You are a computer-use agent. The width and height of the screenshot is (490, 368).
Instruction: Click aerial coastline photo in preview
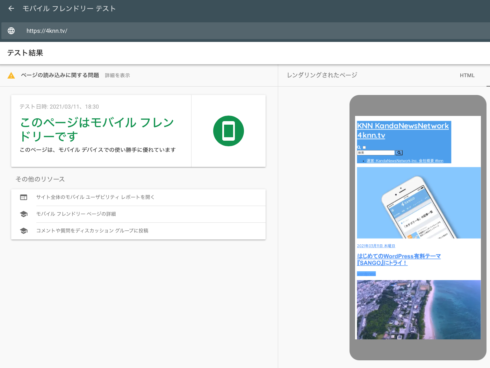419,309
